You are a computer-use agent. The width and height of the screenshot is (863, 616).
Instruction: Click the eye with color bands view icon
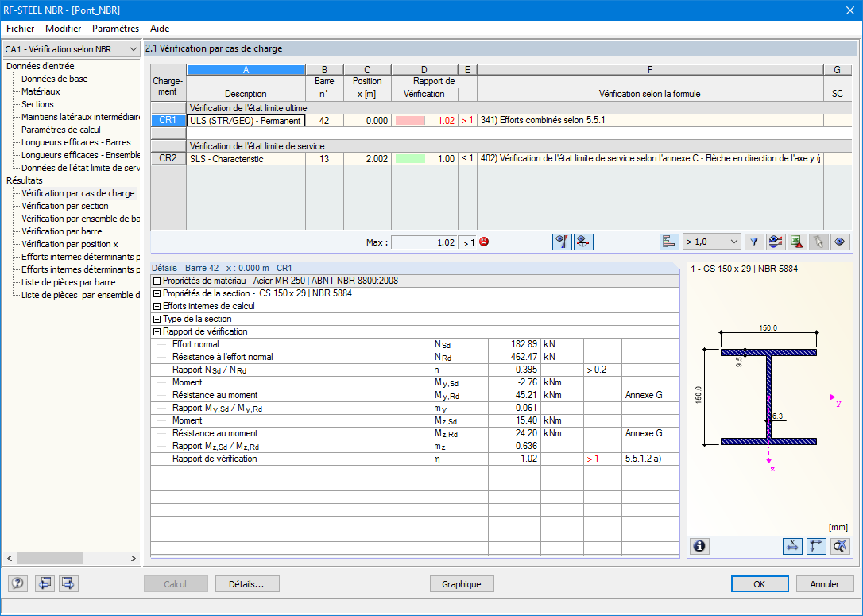click(x=776, y=242)
